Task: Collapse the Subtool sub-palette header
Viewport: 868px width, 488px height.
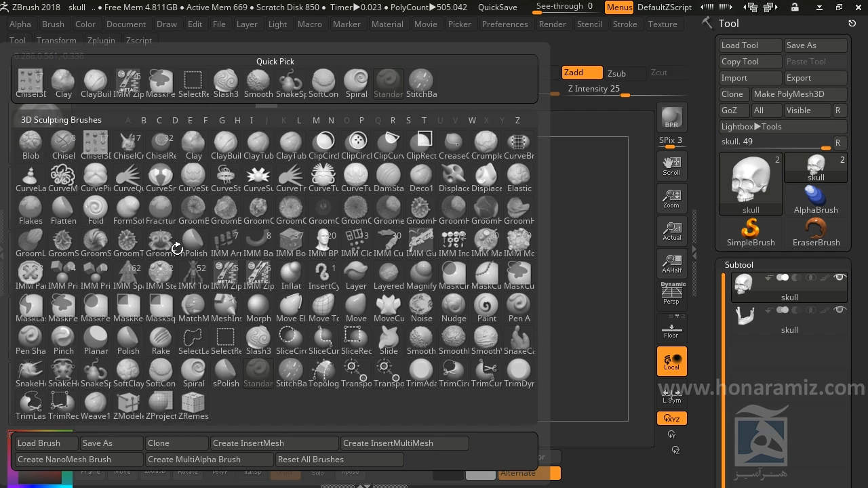Action: click(x=738, y=264)
